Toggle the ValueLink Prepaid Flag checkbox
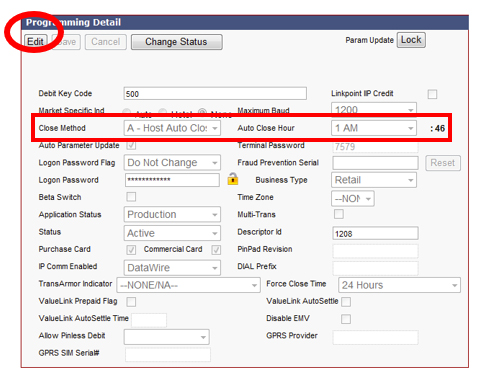This screenshot has height=384, width=491. point(131,302)
